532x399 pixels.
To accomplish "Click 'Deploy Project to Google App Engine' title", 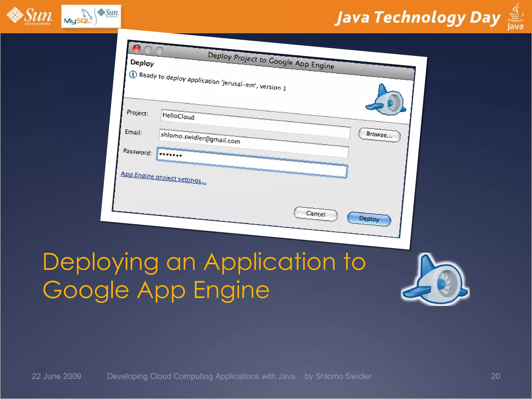I will (x=271, y=61).
